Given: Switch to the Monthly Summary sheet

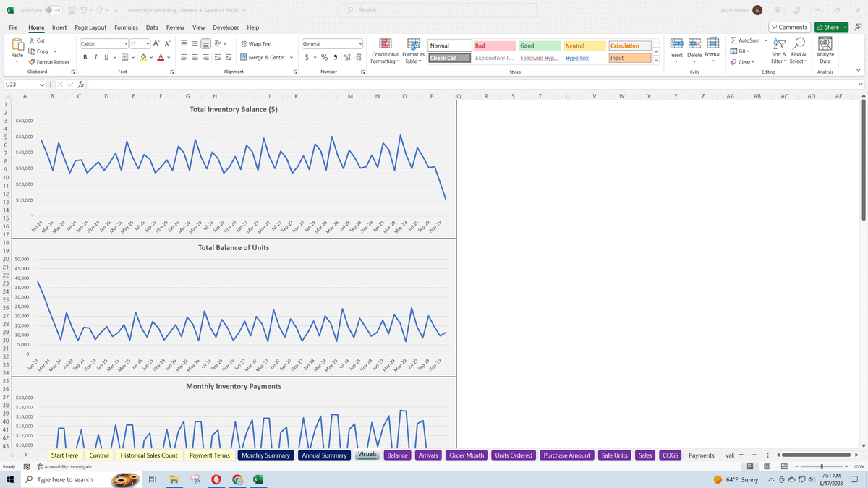Looking at the screenshot, I should click(265, 455).
